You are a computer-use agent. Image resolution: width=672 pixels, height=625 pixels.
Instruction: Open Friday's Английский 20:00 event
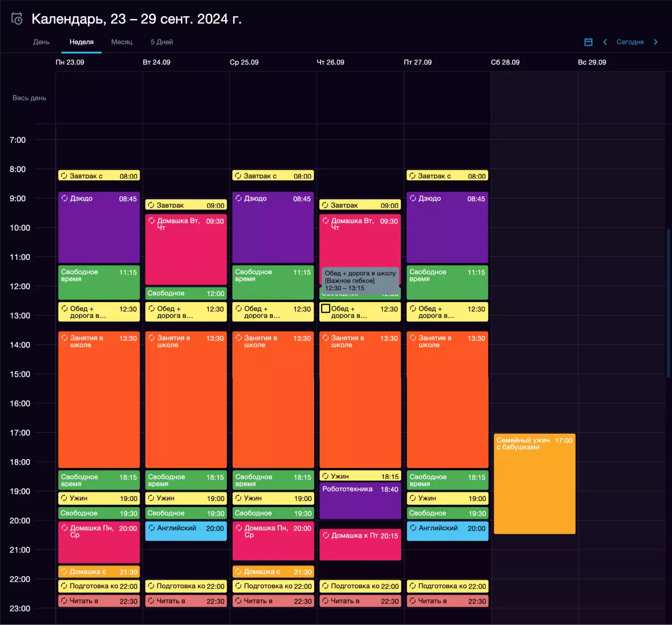447,532
